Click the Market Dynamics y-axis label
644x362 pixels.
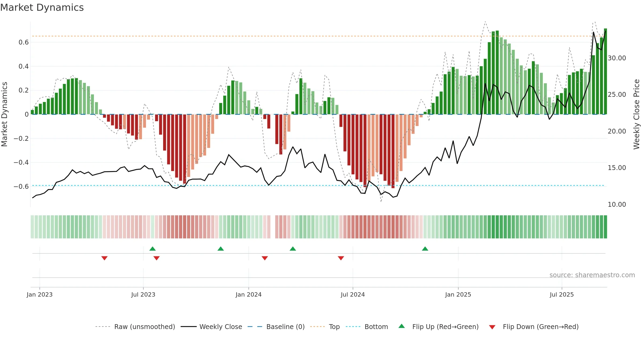(5, 114)
